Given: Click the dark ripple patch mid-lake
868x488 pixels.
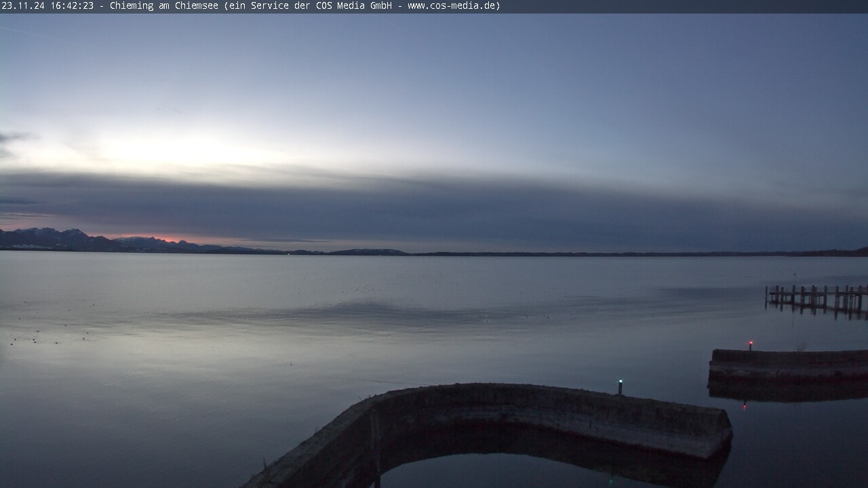Looking at the screenshot, I should click(x=380, y=313).
